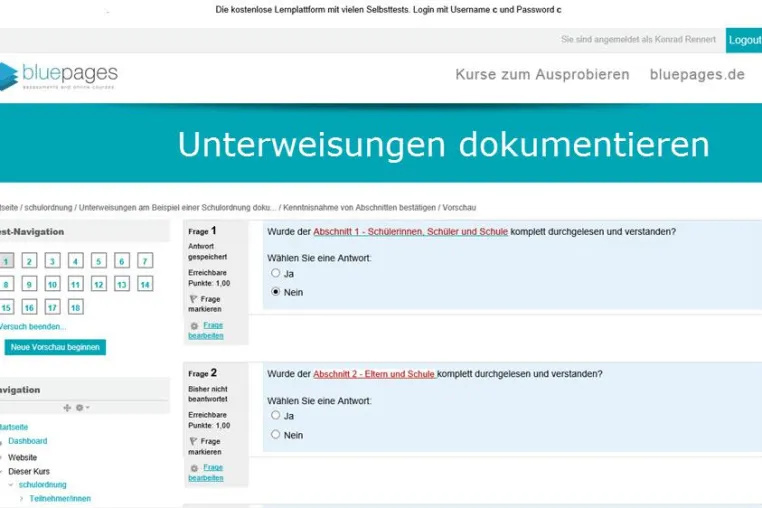The height and width of the screenshot is (508, 762).
Task: Go to question 2 in test navigation
Action: 29,261
